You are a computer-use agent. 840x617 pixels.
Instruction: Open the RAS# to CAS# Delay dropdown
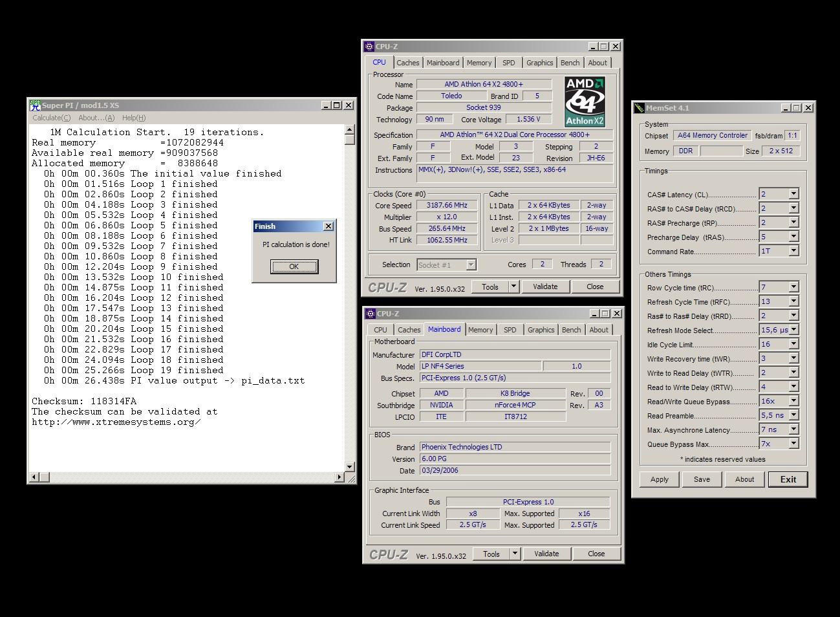pos(793,208)
